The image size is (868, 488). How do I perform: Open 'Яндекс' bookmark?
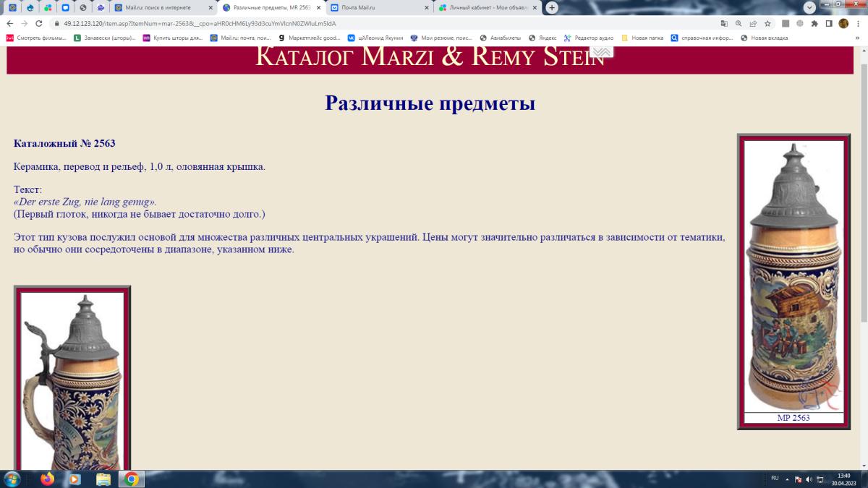tap(542, 38)
